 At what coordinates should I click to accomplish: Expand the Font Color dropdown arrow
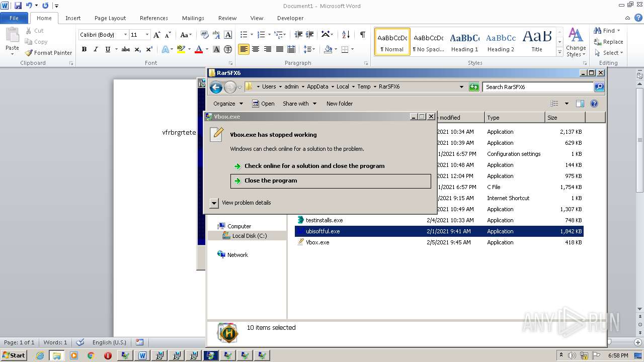(x=207, y=49)
